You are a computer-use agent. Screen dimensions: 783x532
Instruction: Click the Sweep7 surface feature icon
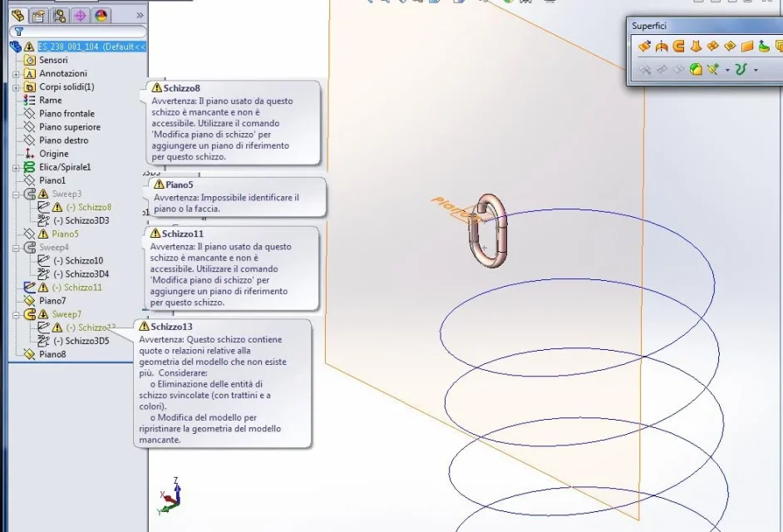(30, 314)
